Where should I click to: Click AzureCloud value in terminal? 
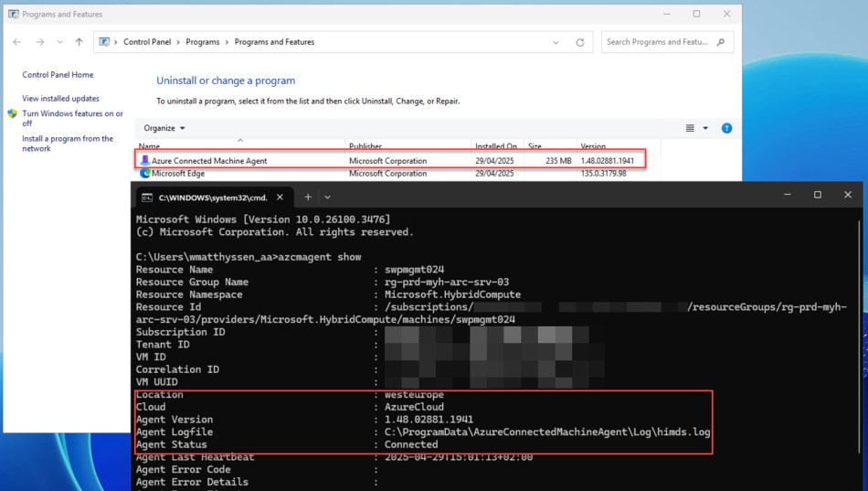click(x=414, y=407)
